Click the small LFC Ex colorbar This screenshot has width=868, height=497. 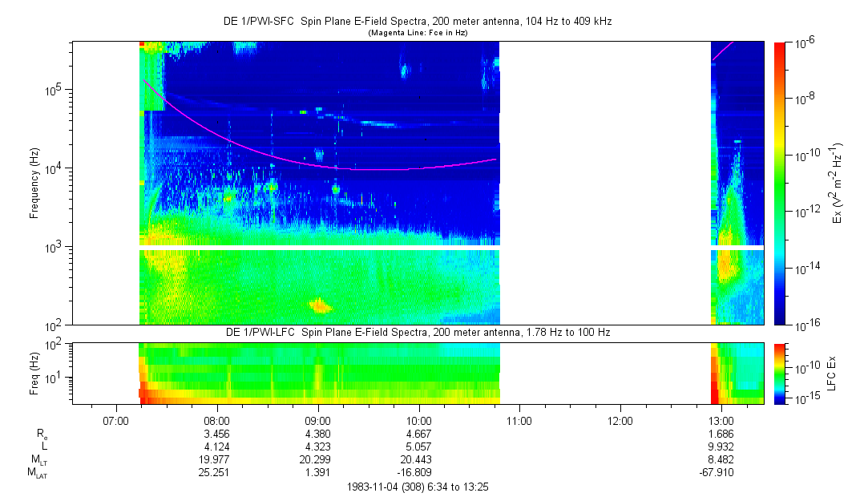(780, 373)
